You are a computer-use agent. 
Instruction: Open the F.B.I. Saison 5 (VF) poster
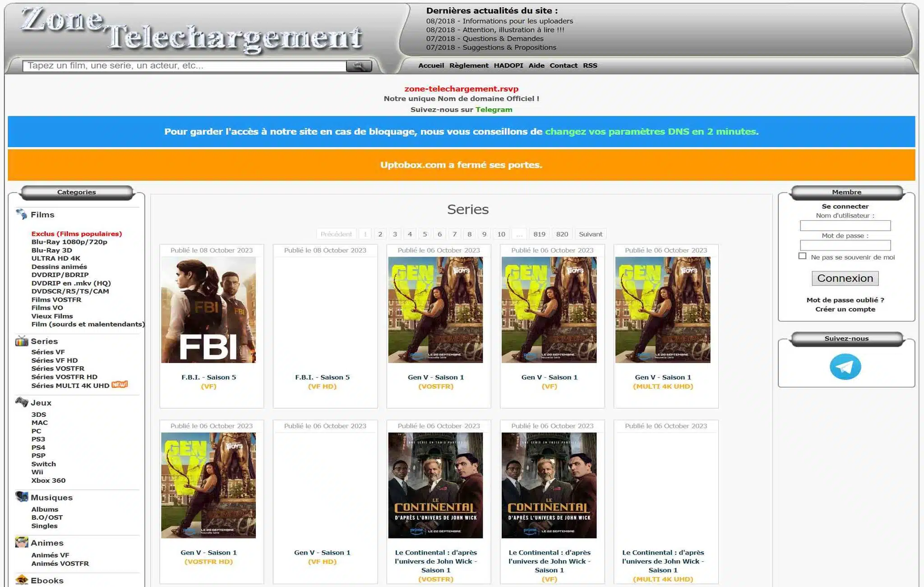[x=208, y=310]
